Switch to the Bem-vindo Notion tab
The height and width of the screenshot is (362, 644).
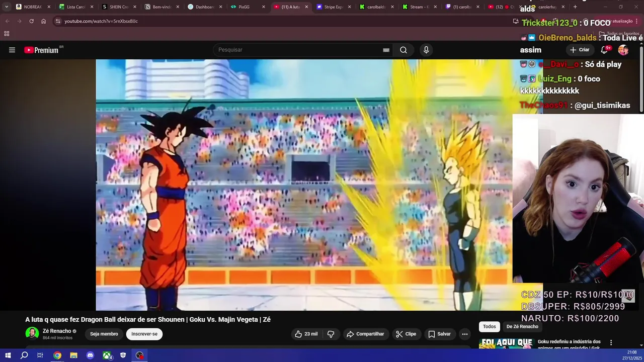(162, 7)
